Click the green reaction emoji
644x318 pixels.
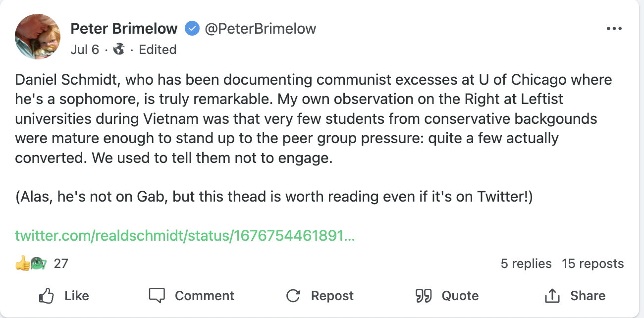pos(38,264)
